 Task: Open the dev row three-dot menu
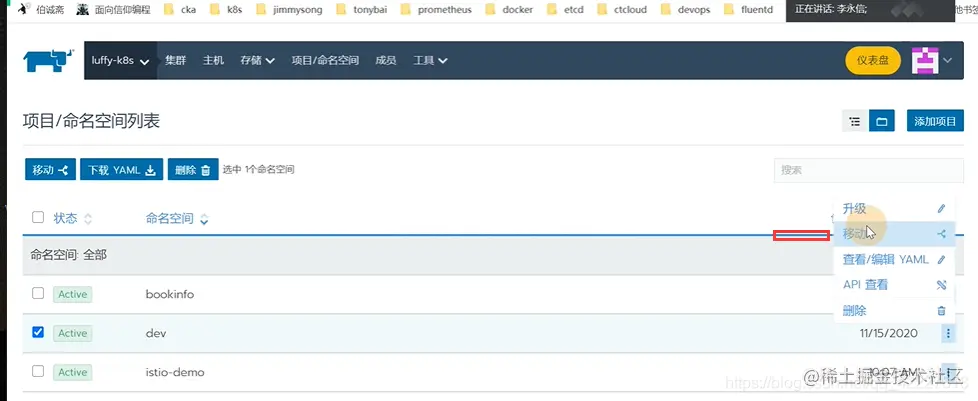pos(948,334)
